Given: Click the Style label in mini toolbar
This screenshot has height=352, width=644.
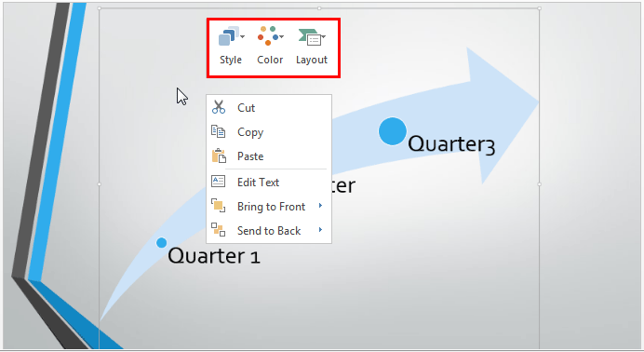Looking at the screenshot, I should (231, 60).
